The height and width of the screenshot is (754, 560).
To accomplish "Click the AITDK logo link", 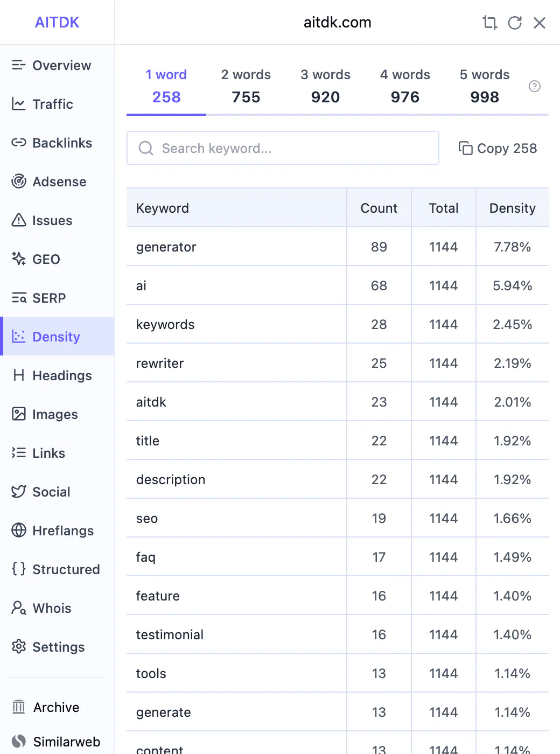I will 57,23.
